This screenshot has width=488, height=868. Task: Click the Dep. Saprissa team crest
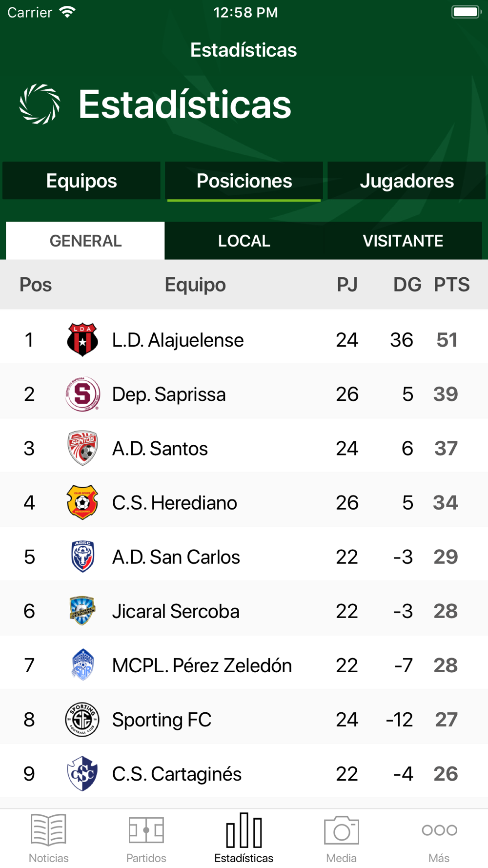tap(82, 393)
